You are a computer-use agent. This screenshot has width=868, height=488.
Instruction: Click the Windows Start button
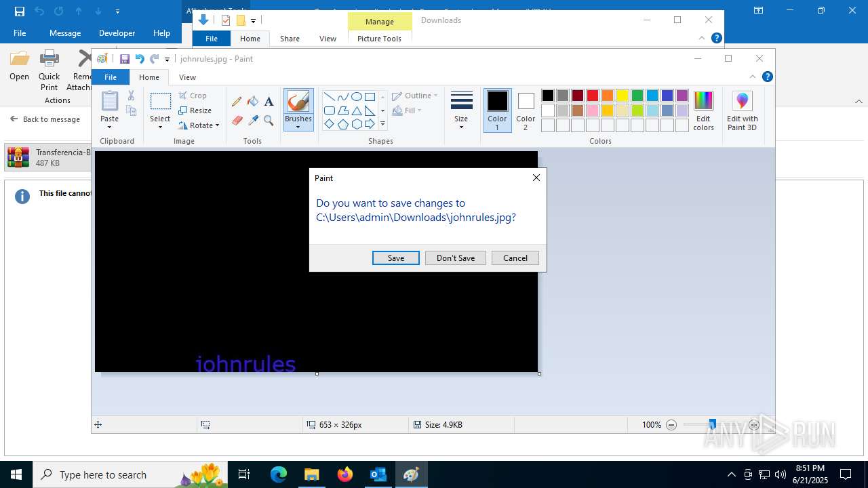(x=16, y=474)
